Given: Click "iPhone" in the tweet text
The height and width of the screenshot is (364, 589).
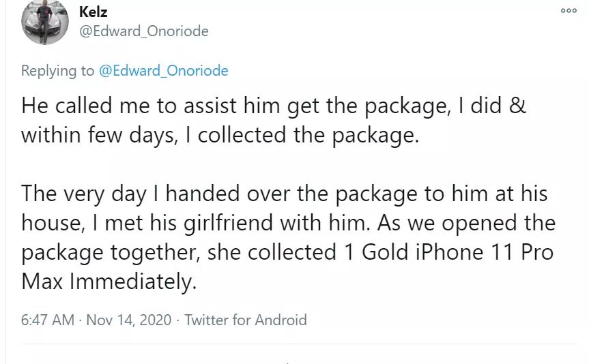Looking at the screenshot, I should click(446, 252).
